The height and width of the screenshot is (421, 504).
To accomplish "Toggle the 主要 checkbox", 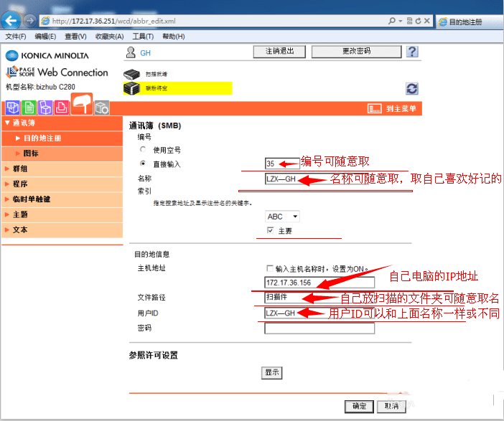I will [270, 230].
